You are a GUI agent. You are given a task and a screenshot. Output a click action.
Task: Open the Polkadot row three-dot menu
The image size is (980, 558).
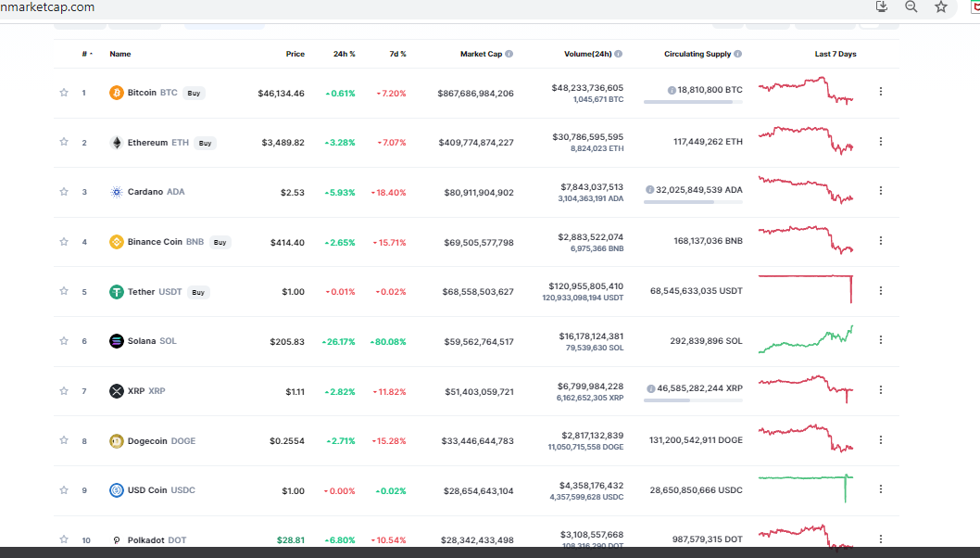(x=881, y=539)
